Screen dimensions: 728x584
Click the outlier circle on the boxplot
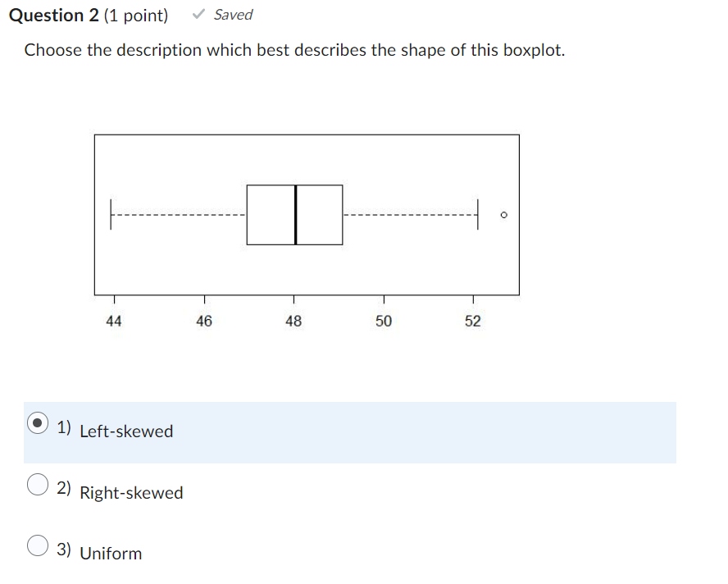(503, 215)
